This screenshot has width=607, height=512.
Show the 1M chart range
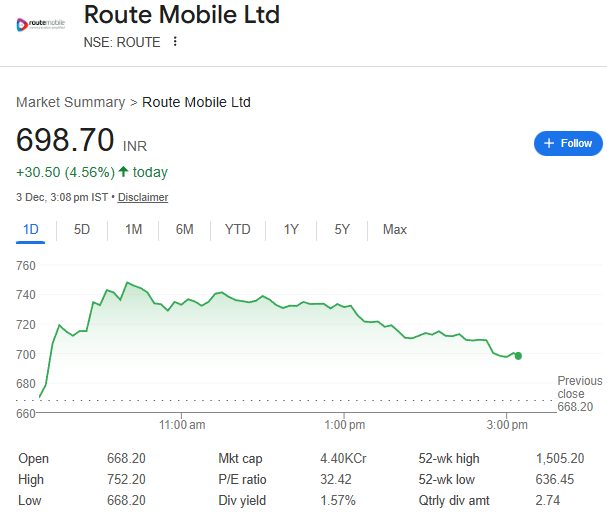pyautogui.click(x=133, y=230)
